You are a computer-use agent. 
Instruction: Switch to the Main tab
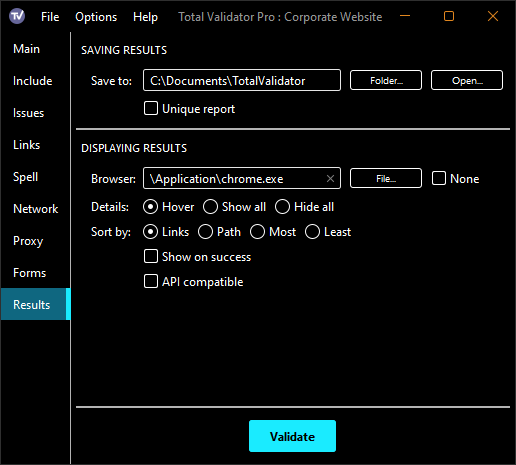35,49
